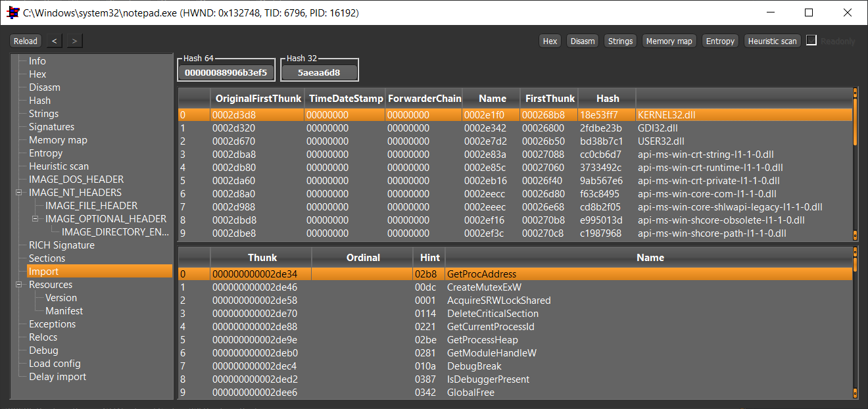Click the Hash 32 value field
Image resolution: width=868 pixels, height=409 pixels.
319,72
